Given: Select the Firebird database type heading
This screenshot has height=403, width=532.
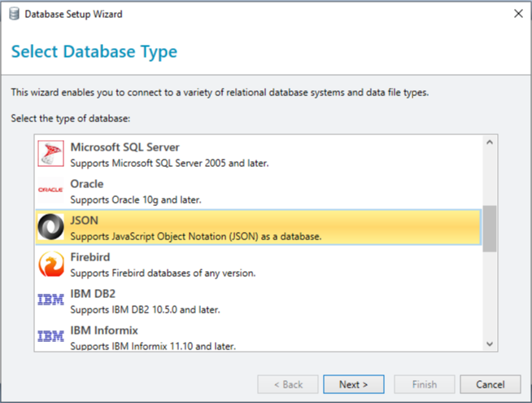Looking at the screenshot, I should (x=90, y=257).
